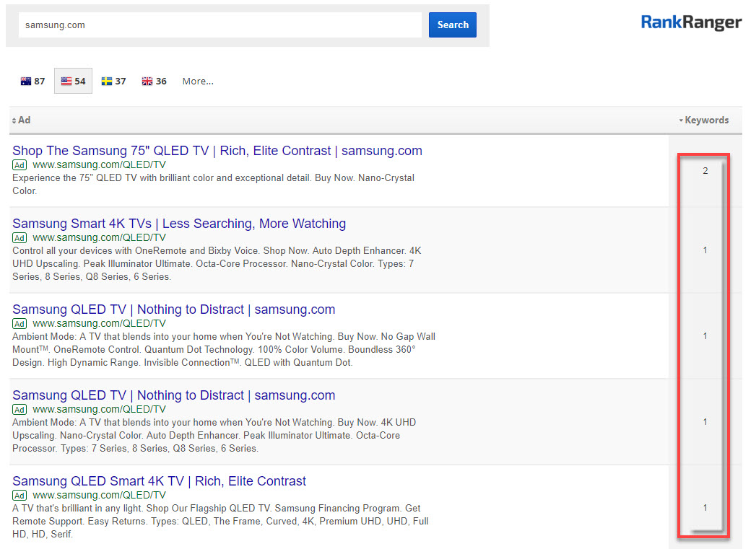Choose the Sweden flag with 37
The image size is (756, 549).
click(113, 82)
